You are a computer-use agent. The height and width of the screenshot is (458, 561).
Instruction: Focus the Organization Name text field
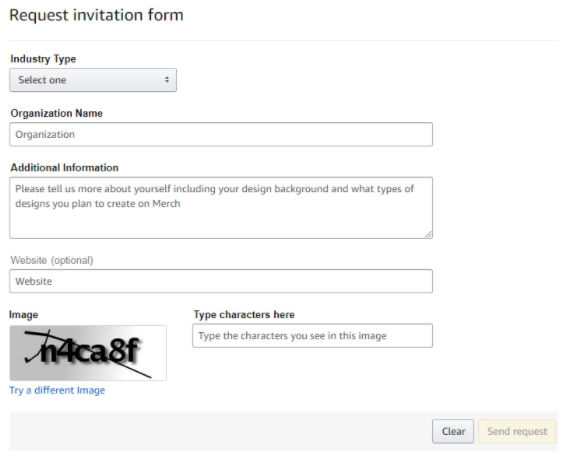pos(221,134)
